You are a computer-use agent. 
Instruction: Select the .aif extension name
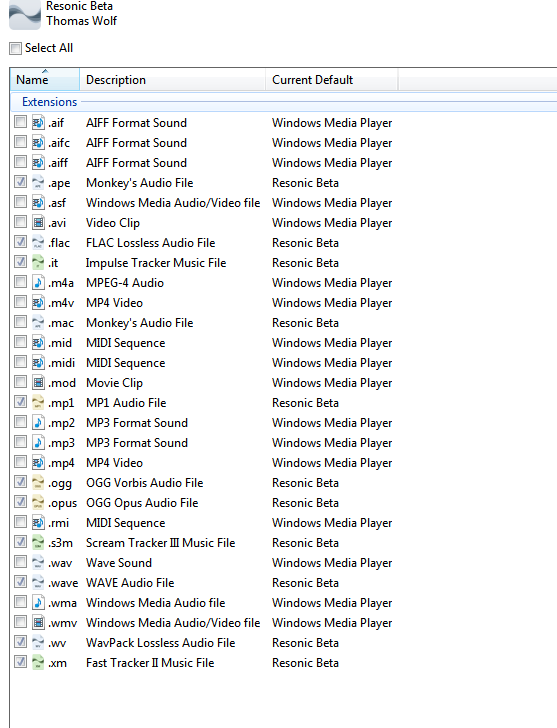point(56,123)
